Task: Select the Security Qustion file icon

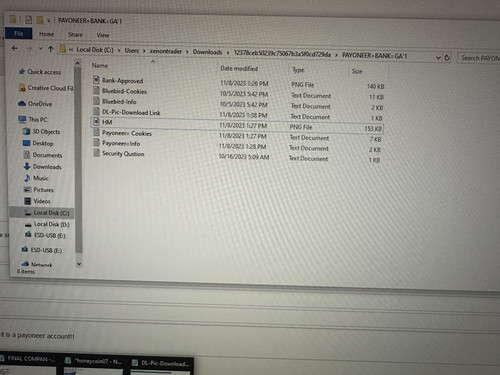Action: (x=96, y=153)
